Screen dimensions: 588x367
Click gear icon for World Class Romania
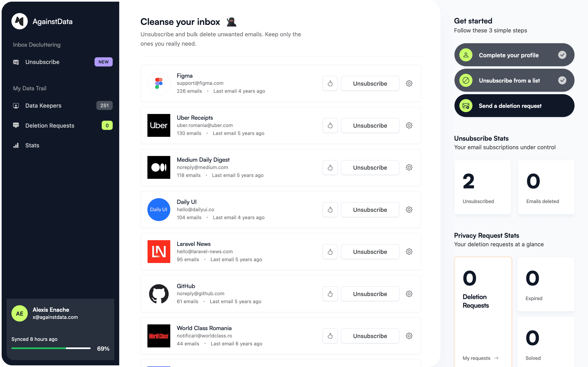(x=409, y=336)
